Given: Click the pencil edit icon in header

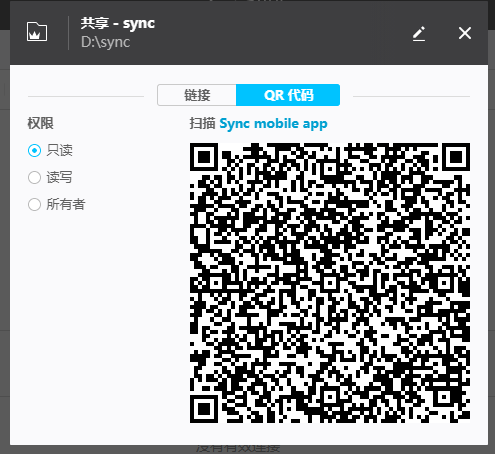Looking at the screenshot, I should 419,34.
